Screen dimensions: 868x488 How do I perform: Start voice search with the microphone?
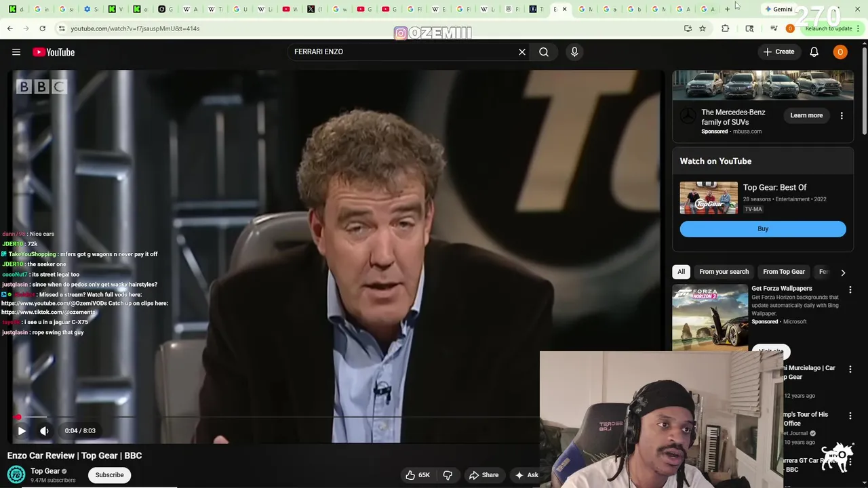574,52
